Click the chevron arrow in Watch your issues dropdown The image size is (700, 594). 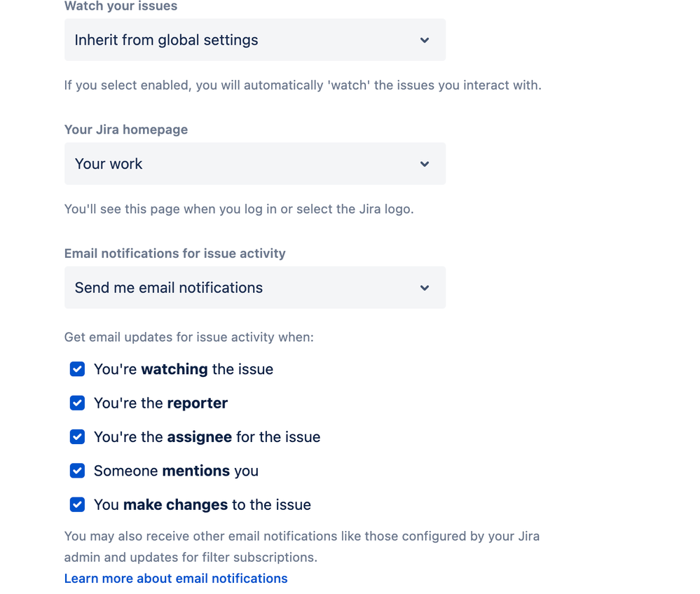(x=425, y=41)
